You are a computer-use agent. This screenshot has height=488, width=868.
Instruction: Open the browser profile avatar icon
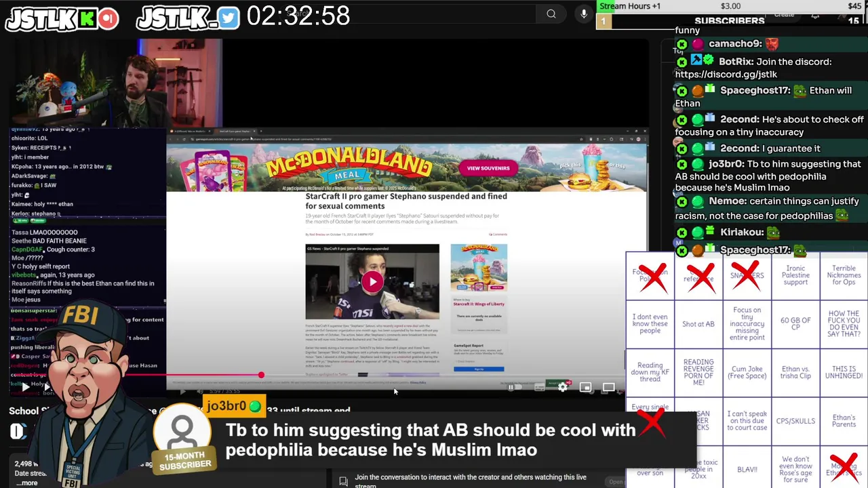tap(638, 139)
